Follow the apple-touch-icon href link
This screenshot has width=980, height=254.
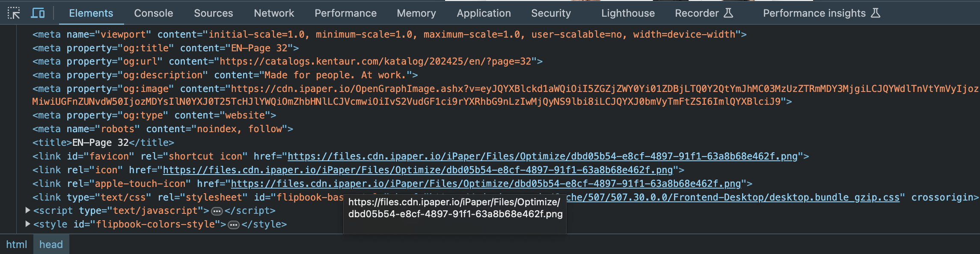click(x=486, y=184)
